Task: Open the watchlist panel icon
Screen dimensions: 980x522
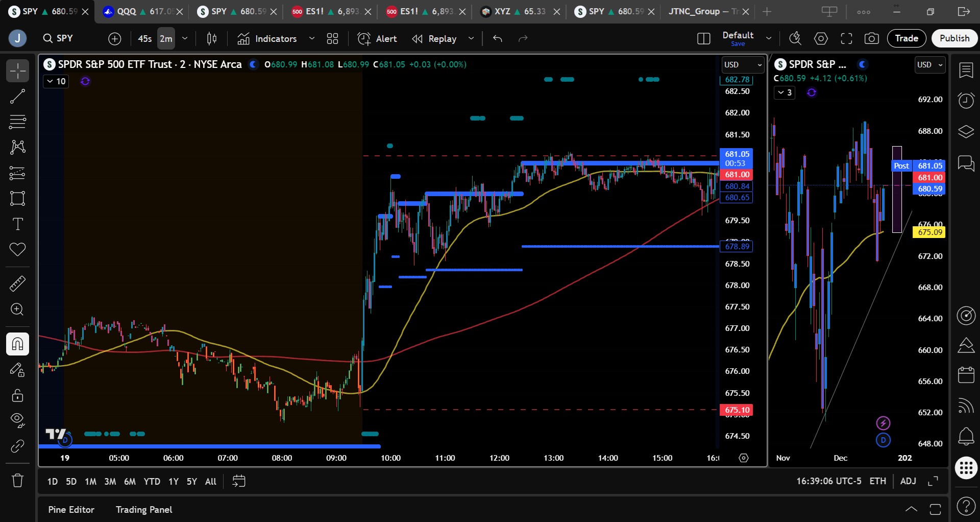Action: click(x=966, y=70)
